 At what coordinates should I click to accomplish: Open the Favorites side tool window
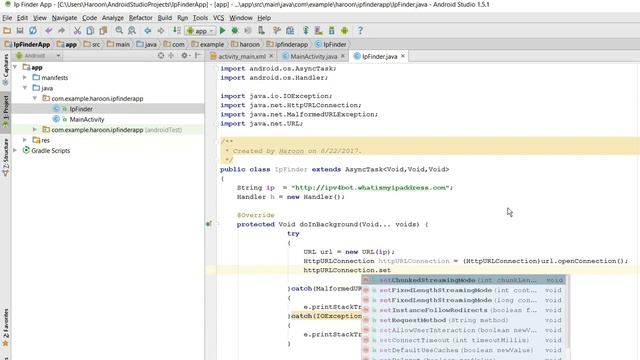[x=6, y=327]
